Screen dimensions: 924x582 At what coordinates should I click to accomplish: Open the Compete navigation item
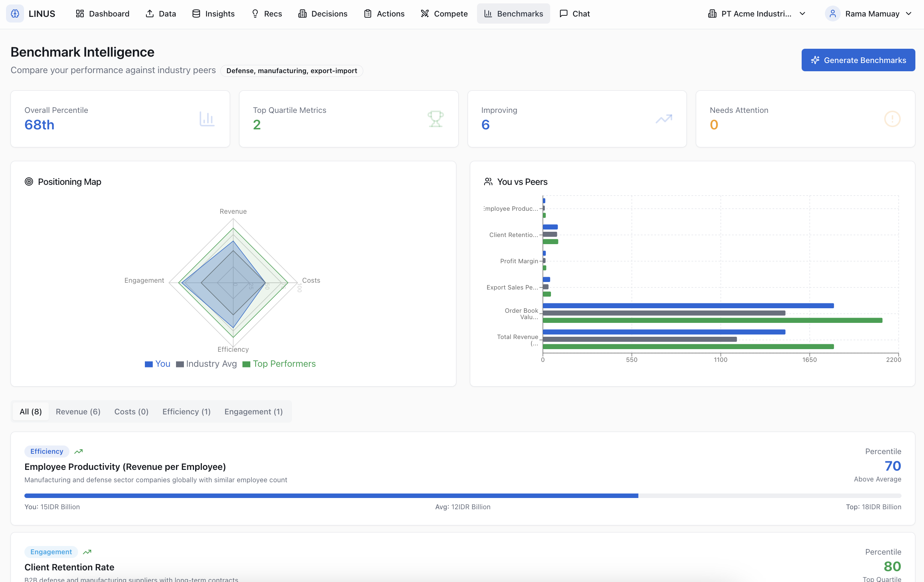[x=444, y=14]
